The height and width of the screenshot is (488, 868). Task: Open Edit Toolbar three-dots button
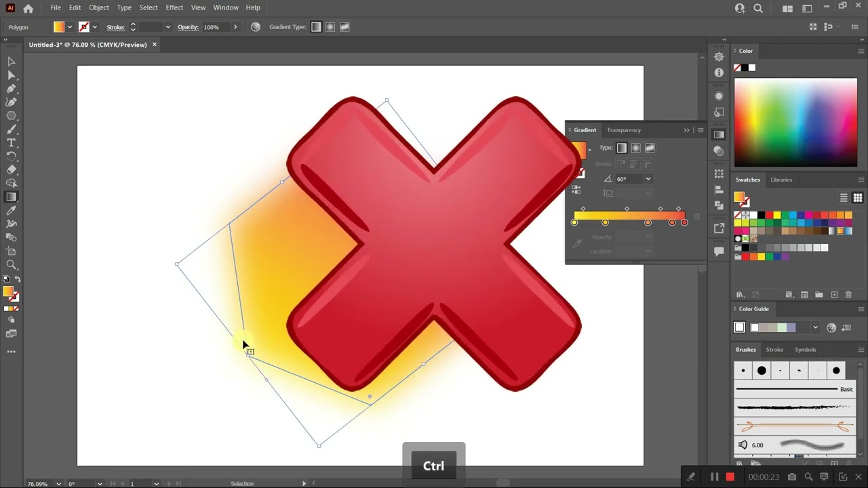(12, 352)
